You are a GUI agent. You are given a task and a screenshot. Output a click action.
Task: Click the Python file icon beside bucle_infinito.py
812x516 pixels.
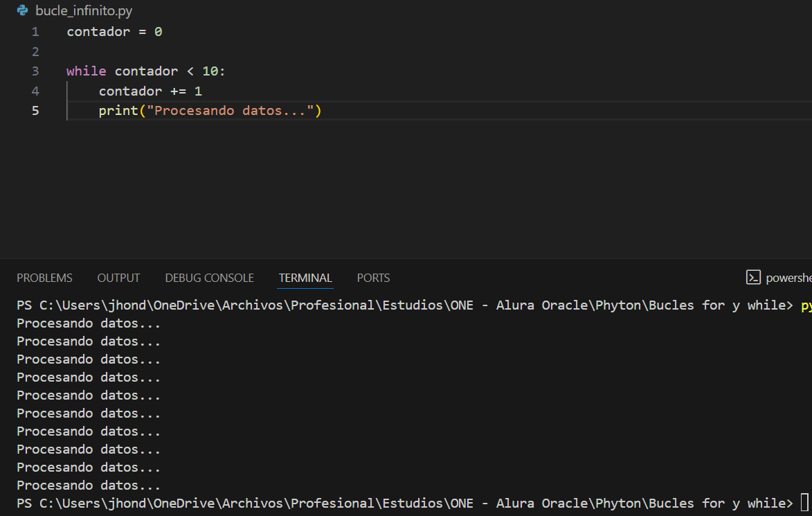tap(23, 11)
